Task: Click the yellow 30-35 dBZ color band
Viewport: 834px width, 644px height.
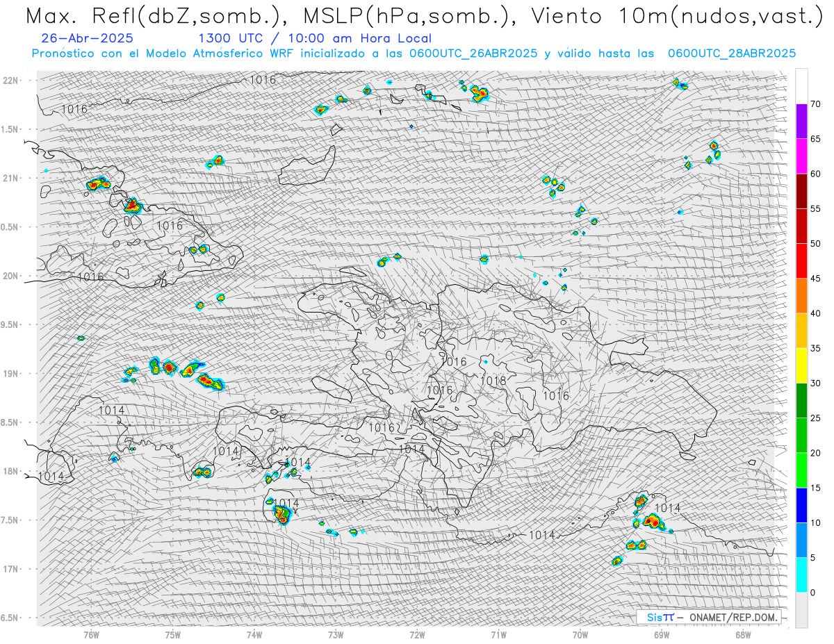Action: coord(801,365)
